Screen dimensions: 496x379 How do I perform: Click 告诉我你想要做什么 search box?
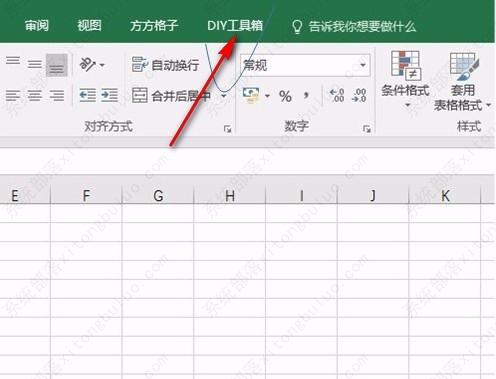pyautogui.click(x=354, y=27)
